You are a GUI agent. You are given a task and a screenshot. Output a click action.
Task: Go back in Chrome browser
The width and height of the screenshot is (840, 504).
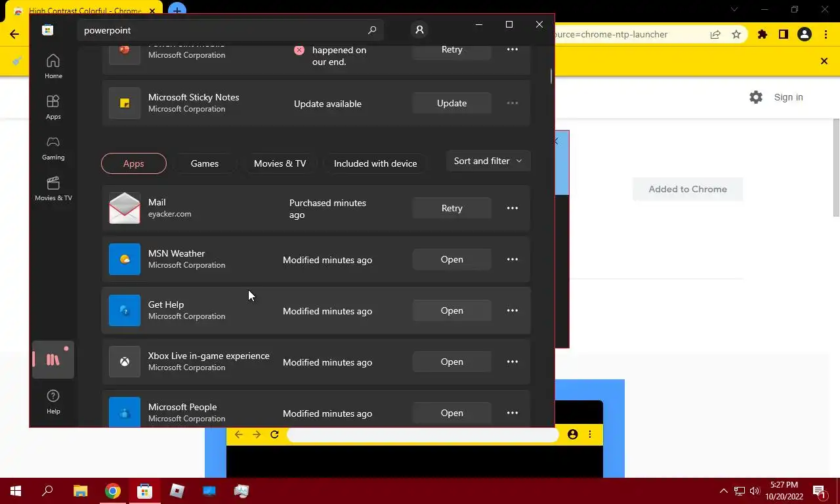pos(14,34)
